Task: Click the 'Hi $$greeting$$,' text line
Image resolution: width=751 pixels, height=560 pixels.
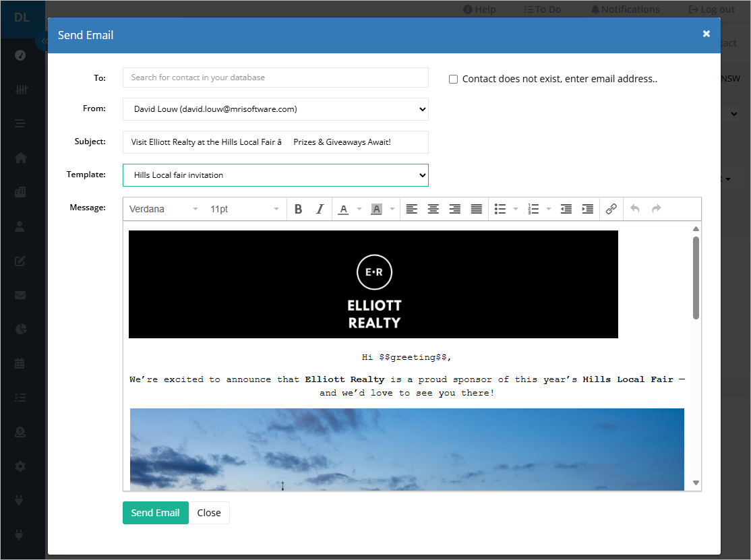Action: (x=407, y=357)
